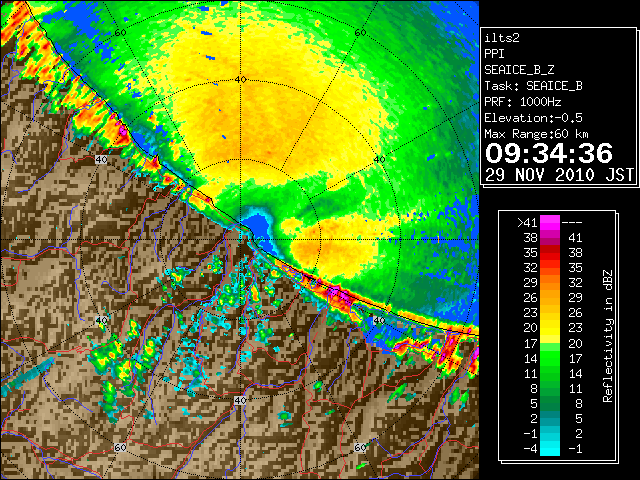Select the '29 NOV 2010 JST' date
Viewport: 640px width, 480px height.
tap(559, 175)
